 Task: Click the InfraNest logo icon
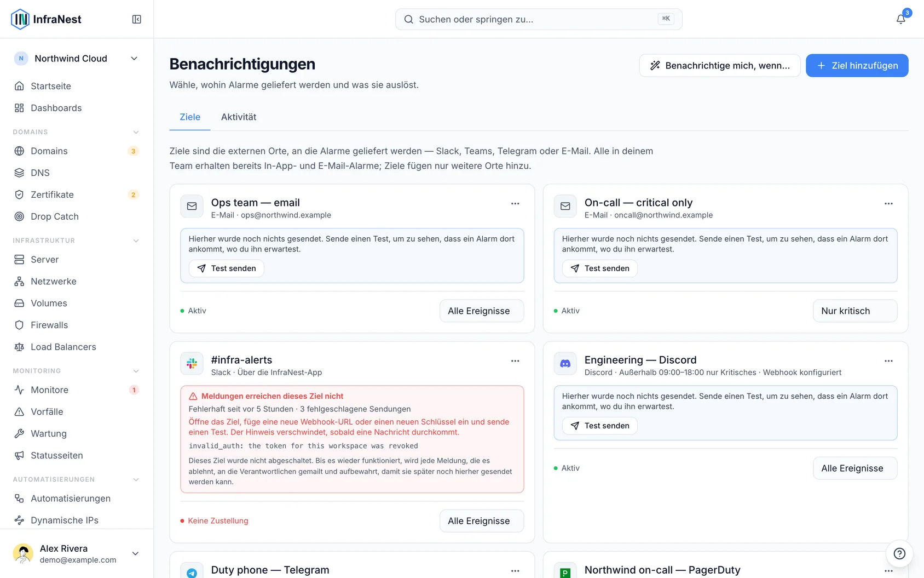(20, 19)
